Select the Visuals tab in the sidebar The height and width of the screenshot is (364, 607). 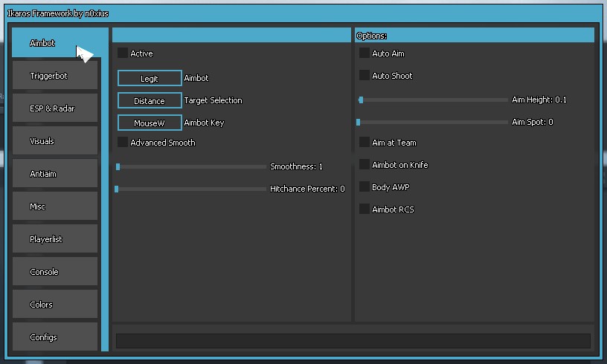pos(55,141)
